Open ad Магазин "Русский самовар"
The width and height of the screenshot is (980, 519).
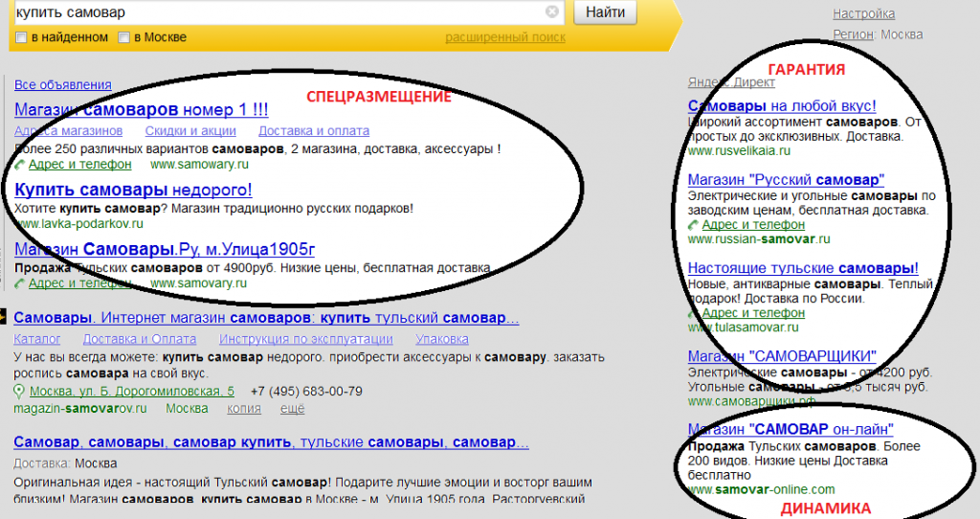pos(786,179)
